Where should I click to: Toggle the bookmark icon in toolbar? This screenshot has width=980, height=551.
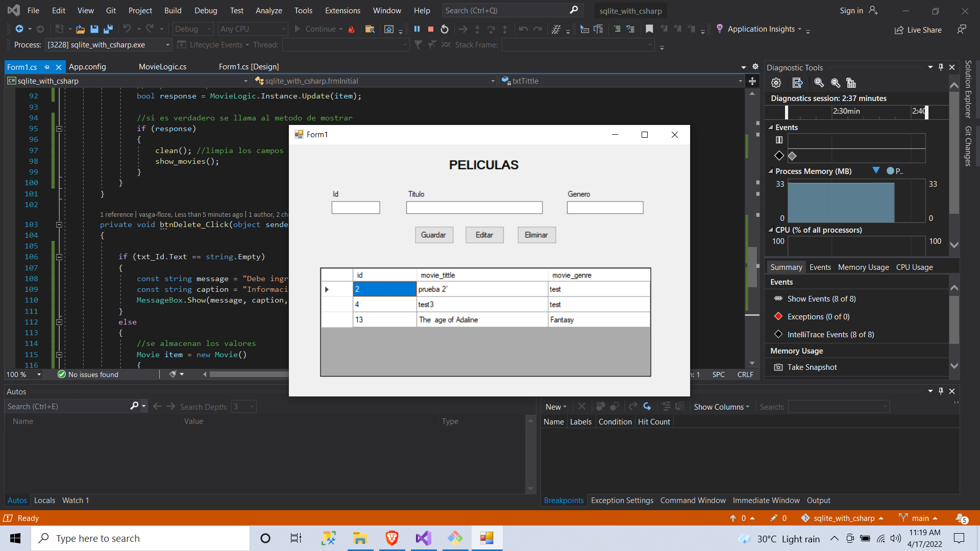click(649, 29)
